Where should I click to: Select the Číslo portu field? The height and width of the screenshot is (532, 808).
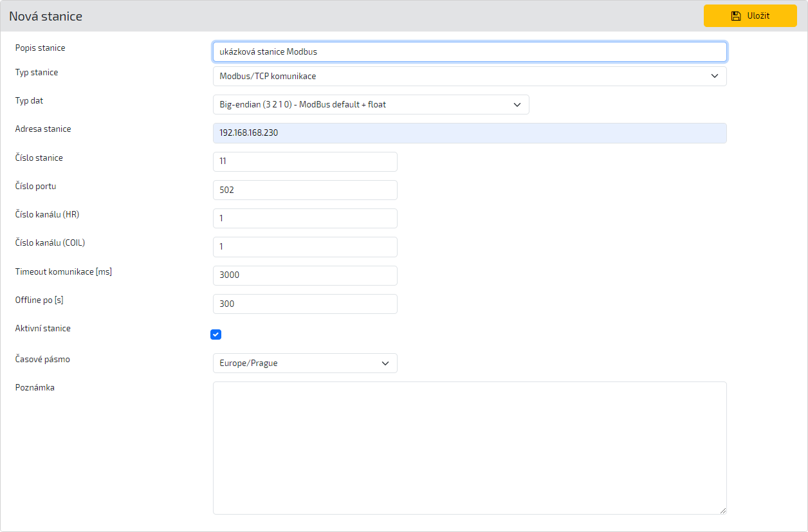(x=304, y=190)
